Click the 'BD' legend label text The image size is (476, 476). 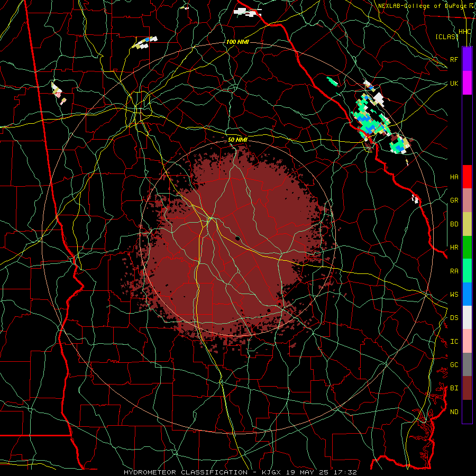454,224
